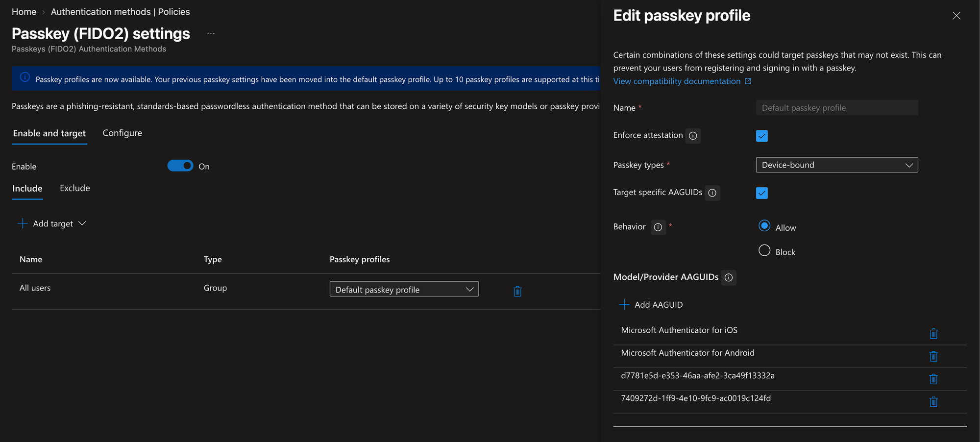
Task: Select the Allow behavior radio button
Action: 764,226
